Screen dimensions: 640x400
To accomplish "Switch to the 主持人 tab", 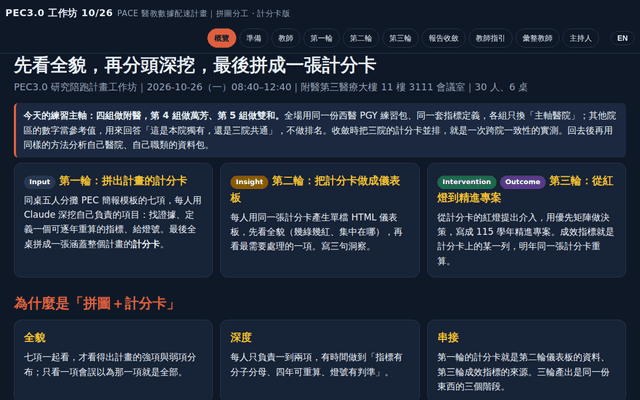I will point(580,38).
